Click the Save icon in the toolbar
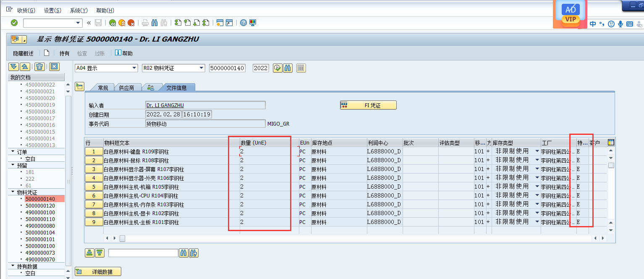 98,23
